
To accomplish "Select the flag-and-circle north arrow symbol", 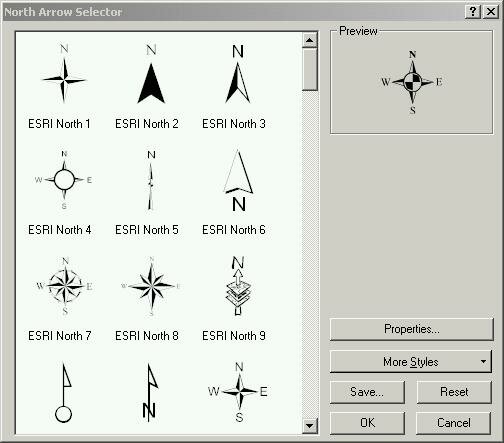I will [64, 393].
